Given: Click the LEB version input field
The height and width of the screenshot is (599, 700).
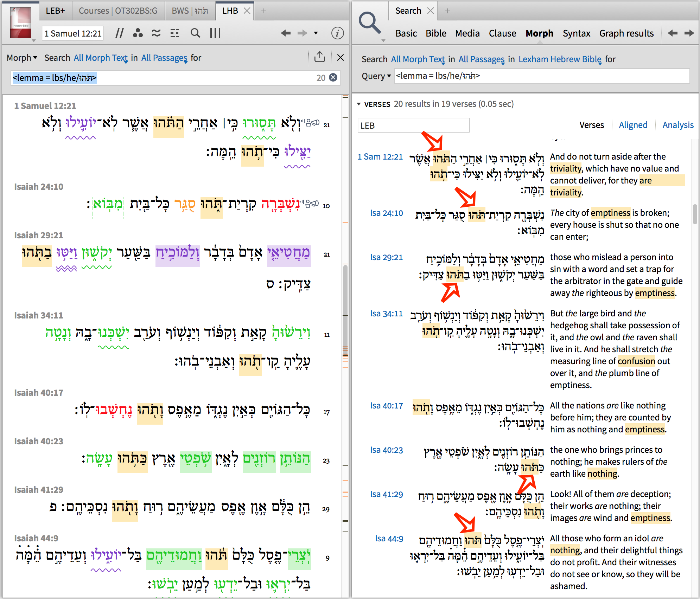Looking at the screenshot, I should coord(413,125).
